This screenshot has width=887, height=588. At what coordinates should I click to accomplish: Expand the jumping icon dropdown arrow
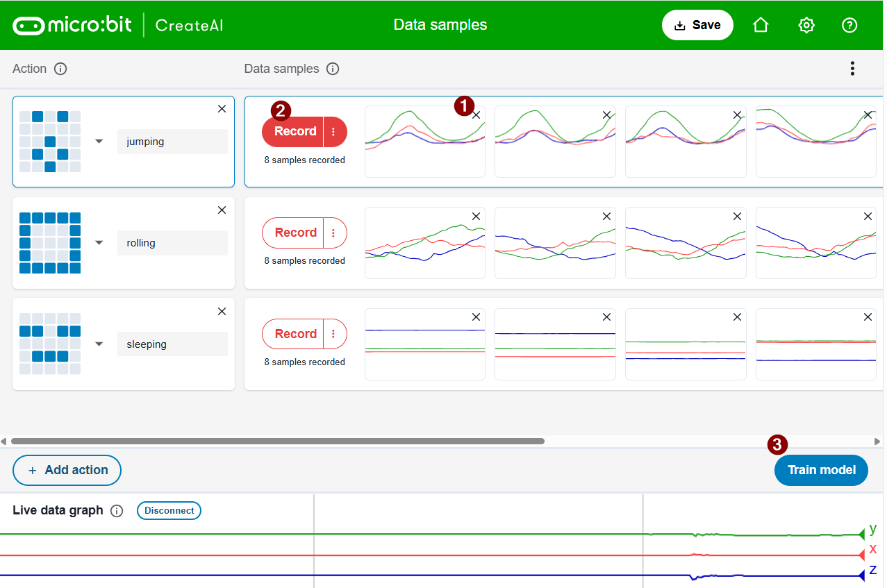point(99,142)
